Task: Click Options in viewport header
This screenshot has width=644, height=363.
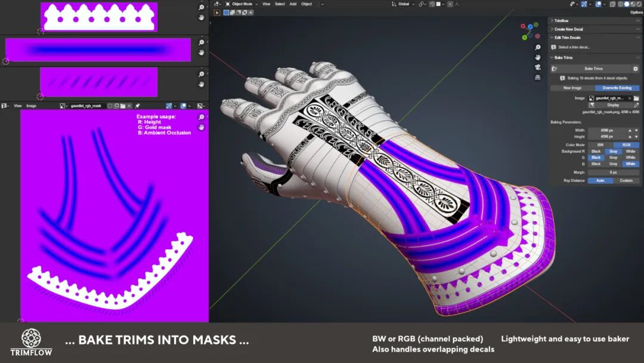Action: point(636,13)
